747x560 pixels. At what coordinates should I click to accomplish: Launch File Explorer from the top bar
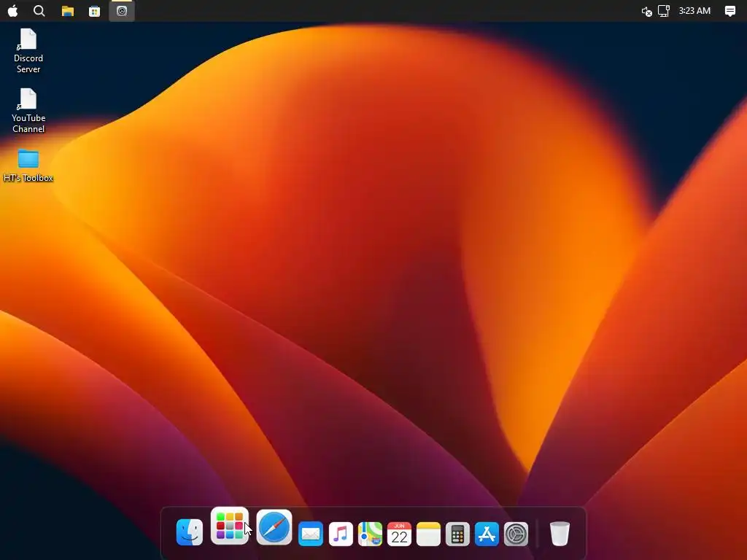pos(68,11)
